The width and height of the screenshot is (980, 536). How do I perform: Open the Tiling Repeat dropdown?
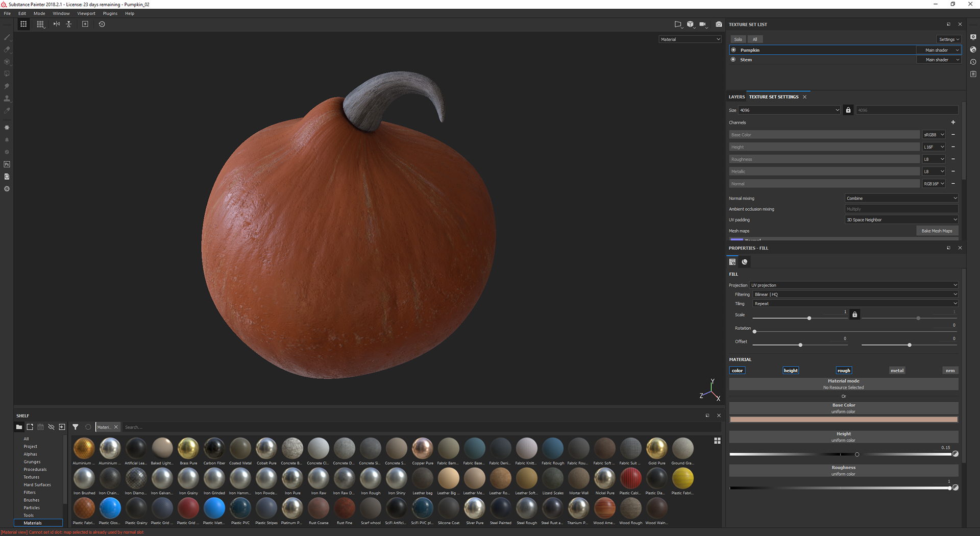[x=855, y=304]
